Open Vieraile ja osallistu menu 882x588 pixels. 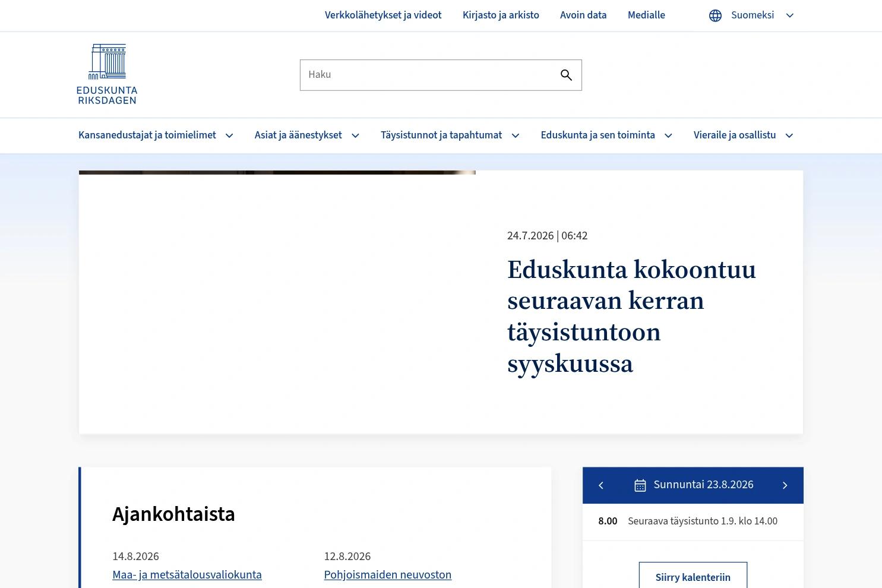coord(744,135)
